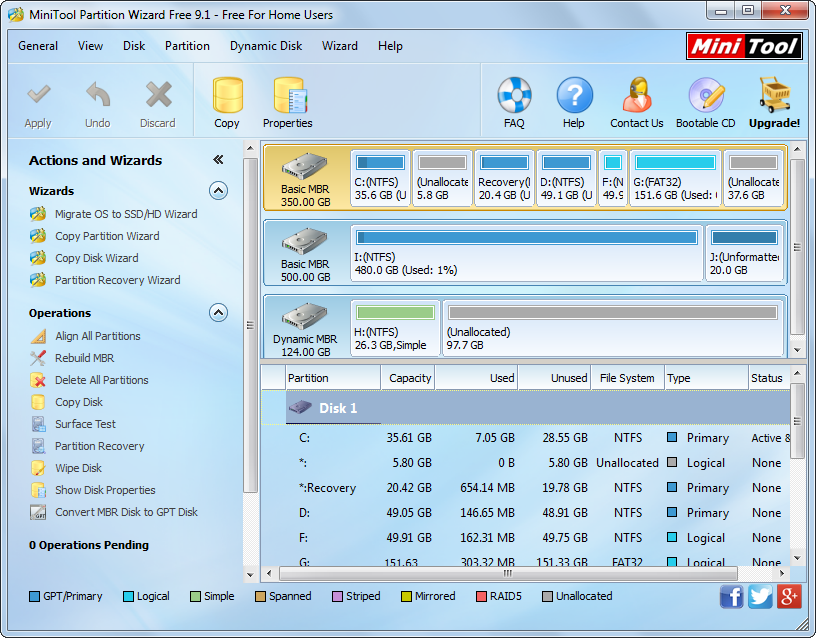Open the Help menu
816x638 pixels.
(390, 46)
